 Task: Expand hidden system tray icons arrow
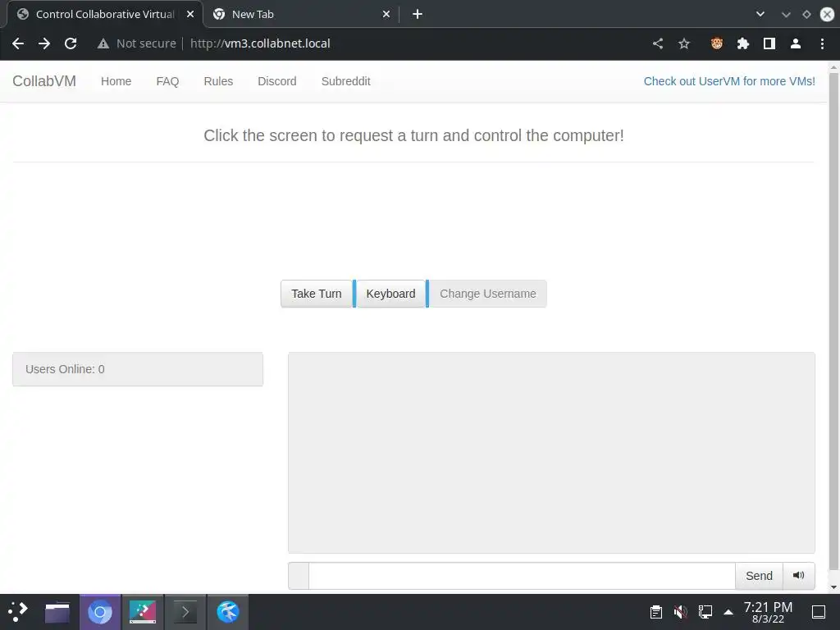(x=728, y=612)
